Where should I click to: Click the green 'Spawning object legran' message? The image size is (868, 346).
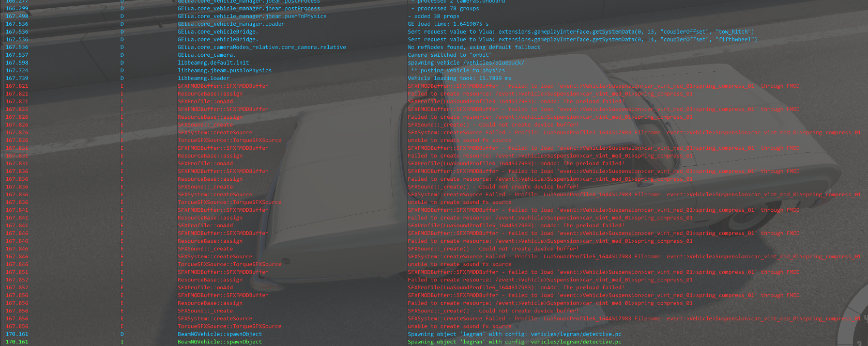(514, 341)
